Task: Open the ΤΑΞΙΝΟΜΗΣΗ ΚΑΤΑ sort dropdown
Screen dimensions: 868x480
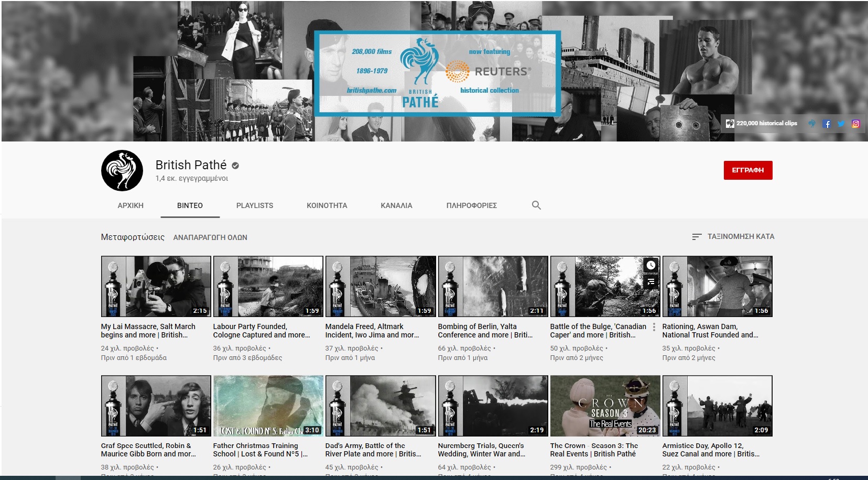Action: coord(733,237)
